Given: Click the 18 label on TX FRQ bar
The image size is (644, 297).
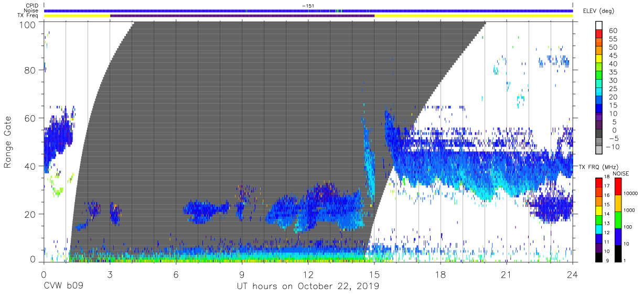Looking at the screenshot, I should [x=606, y=177].
